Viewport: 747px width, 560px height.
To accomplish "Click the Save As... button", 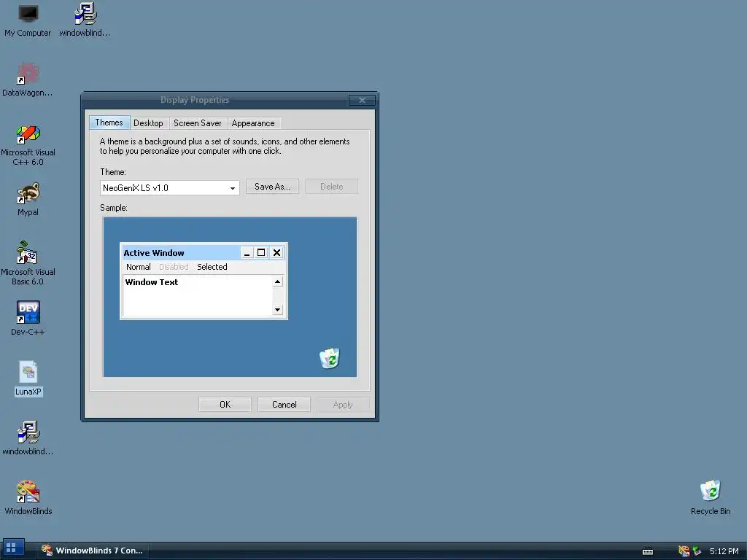I will tap(272, 187).
